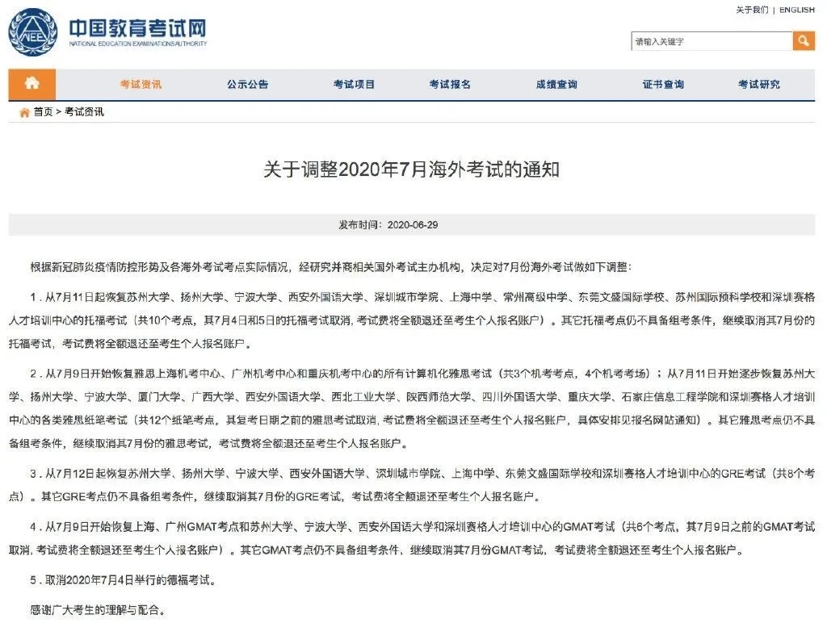The width and height of the screenshot is (827, 644).
Task: Switch to the ENGLISH site link
Action: coord(797,10)
